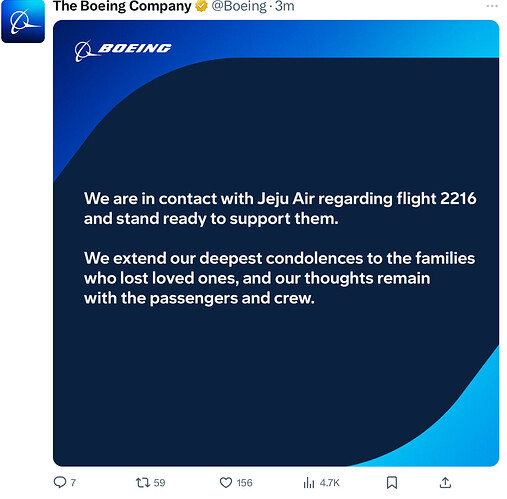The image size is (507, 499).
Task: View tweet analytics bar chart icon
Action: (309, 483)
